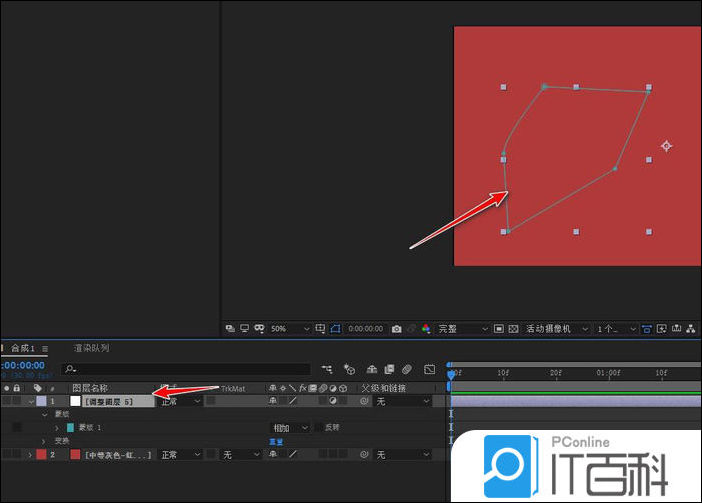Click the 重置 reset link for transform
The height and width of the screenshot is (503, 702).
coord(276,440)
